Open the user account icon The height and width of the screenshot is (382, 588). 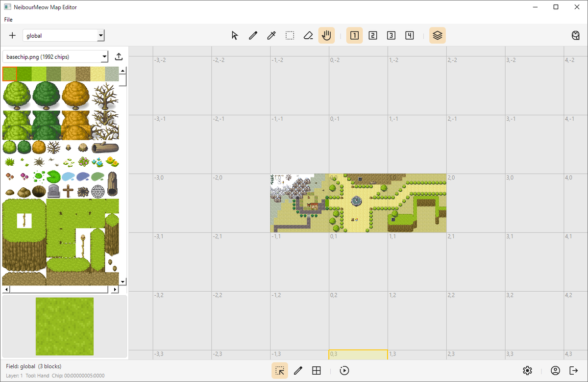click(555, 371)
